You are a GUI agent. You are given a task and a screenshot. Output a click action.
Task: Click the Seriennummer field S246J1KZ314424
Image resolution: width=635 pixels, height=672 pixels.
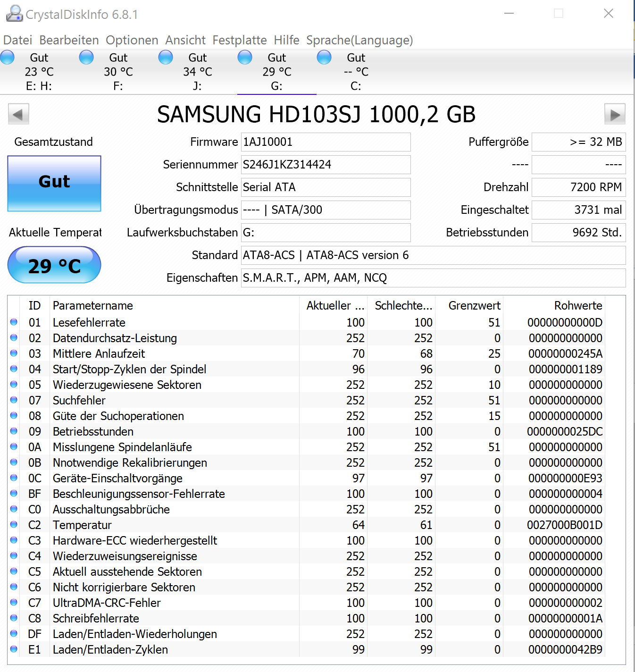click(x=326, y=165)
